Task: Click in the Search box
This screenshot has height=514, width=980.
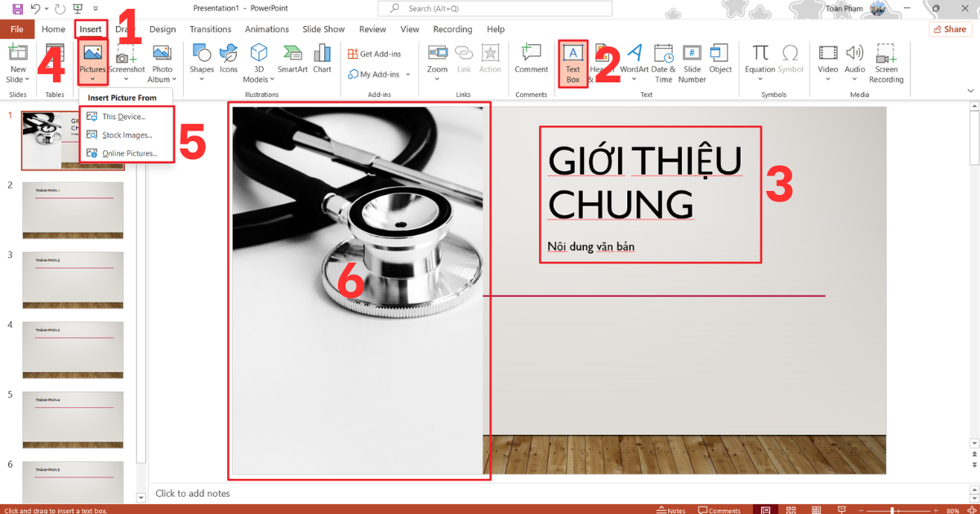Action: [495, 8]
